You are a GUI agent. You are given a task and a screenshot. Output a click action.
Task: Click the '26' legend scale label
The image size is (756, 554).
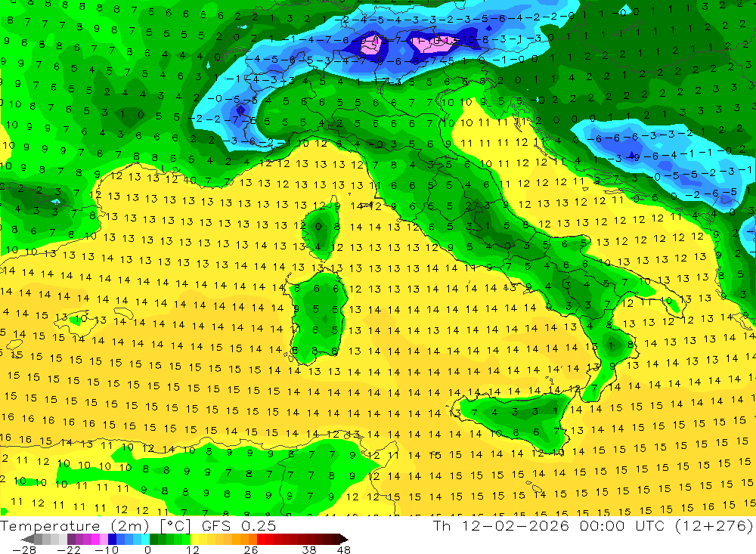[x=251, y=549]
